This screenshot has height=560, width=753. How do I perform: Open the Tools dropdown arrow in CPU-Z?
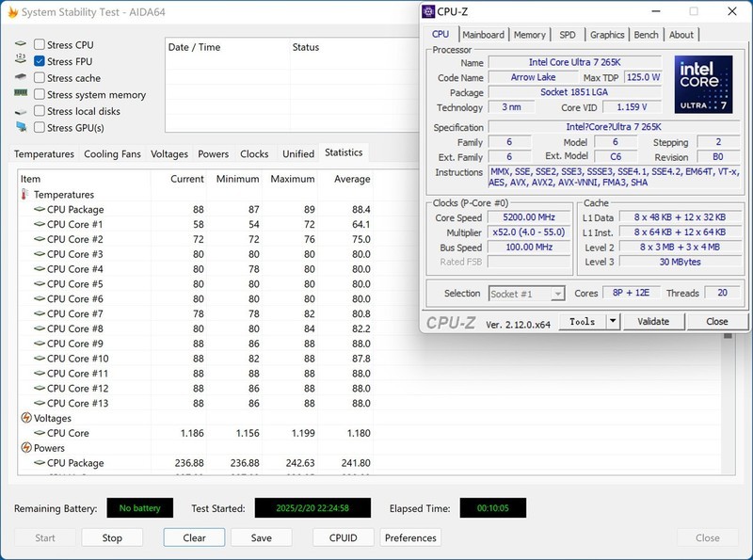click(x=612, y=321)
